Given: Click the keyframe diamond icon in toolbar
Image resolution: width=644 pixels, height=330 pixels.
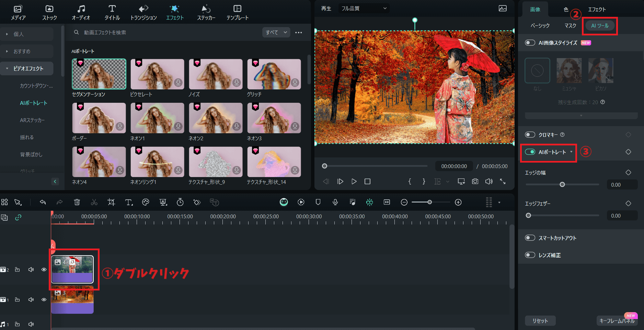Looking at the screenshot, I should (x=197, y=202).
